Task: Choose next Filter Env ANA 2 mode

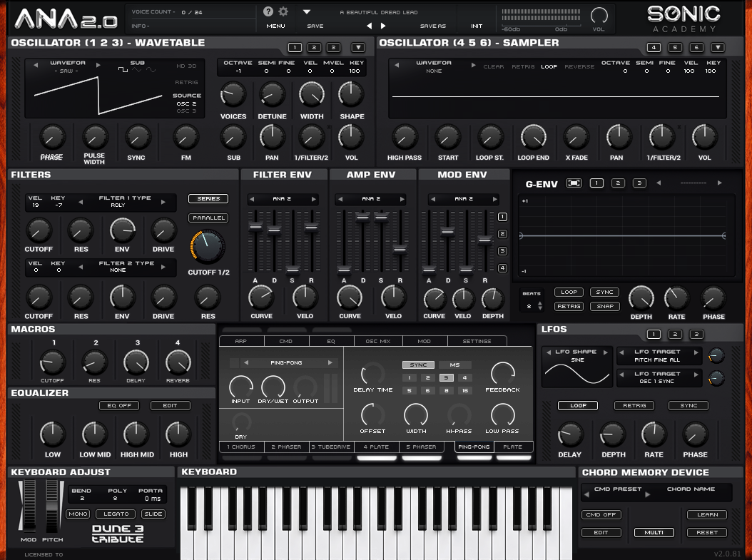Action: 314,199
